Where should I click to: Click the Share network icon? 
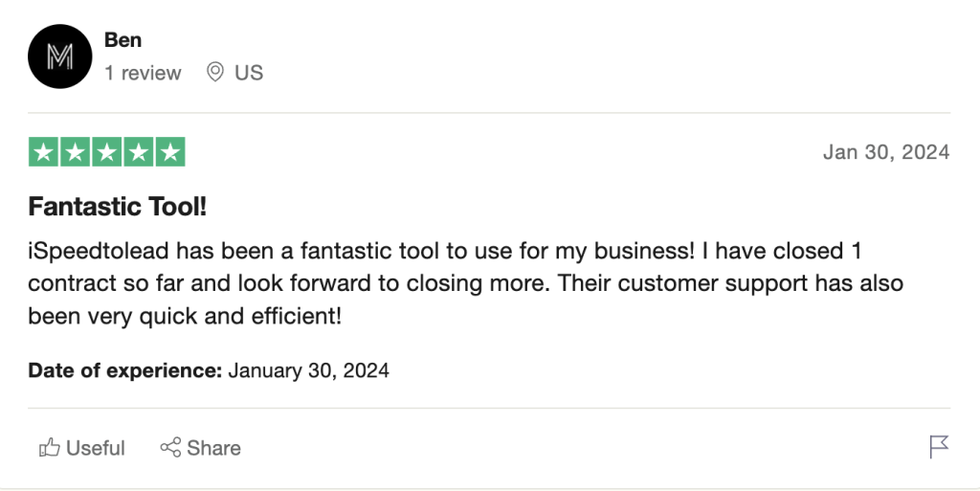click(171, 448)
